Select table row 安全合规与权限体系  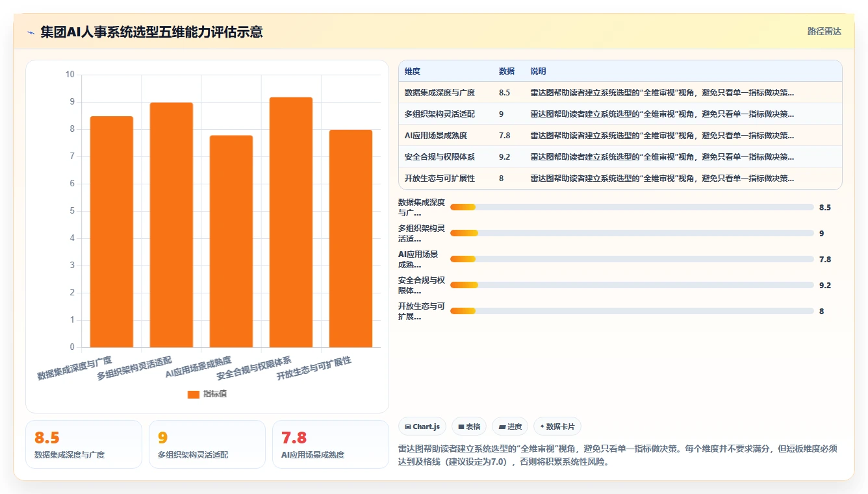620,157
